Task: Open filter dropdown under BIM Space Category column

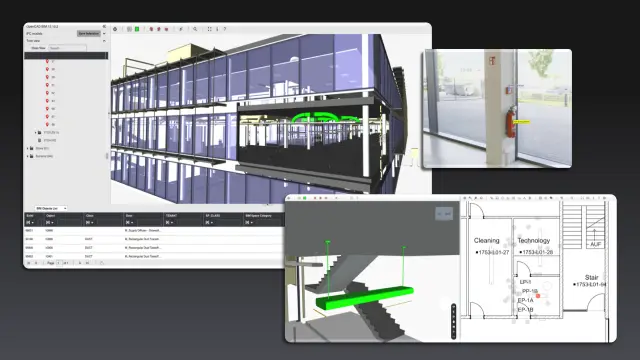Action: (249, 222)
